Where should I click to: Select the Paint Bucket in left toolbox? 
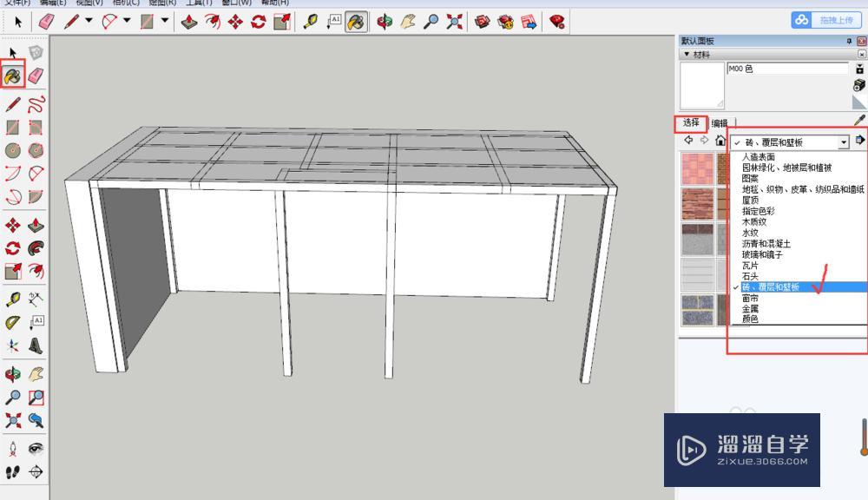pyautogui.click(x=13, y=76)
